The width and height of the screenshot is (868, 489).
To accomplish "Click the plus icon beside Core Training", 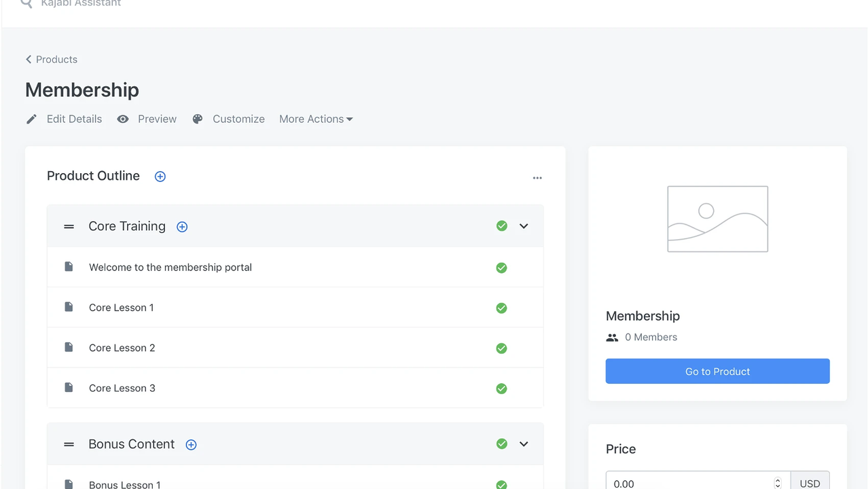I will (x=181, y=226).
